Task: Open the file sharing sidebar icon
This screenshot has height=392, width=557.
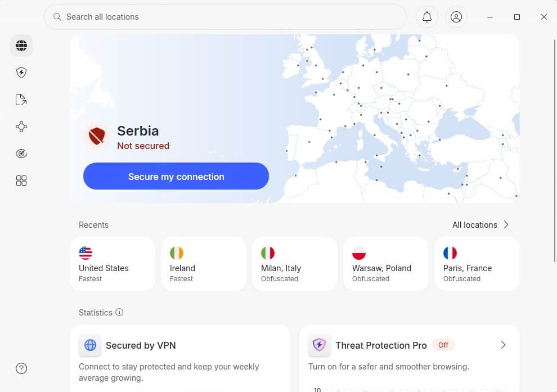Action: (x=21, y=100)
